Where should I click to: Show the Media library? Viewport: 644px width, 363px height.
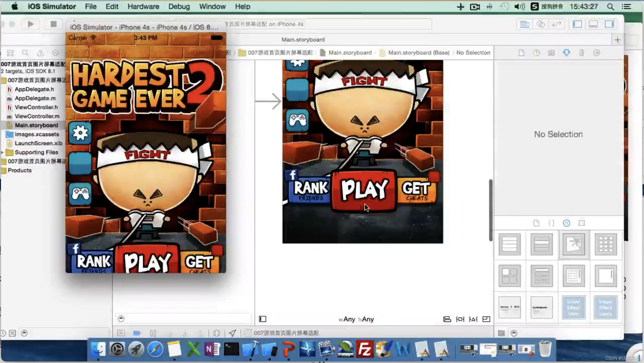pyautogui.click(x=581, y=223)
